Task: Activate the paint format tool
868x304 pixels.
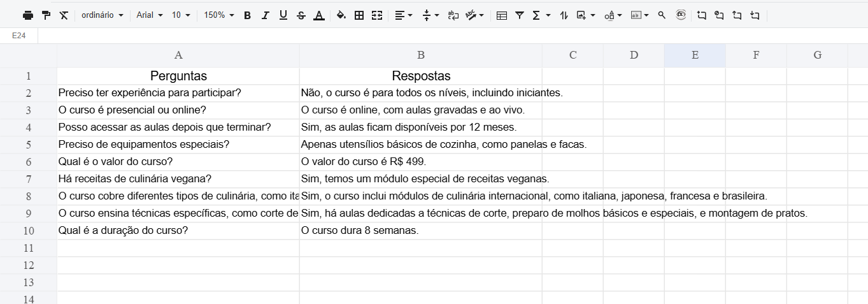Action: 46,15
